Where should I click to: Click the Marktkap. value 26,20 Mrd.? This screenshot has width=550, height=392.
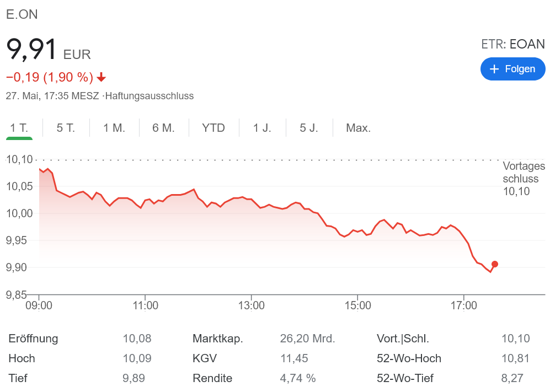[x=307, y=339]
